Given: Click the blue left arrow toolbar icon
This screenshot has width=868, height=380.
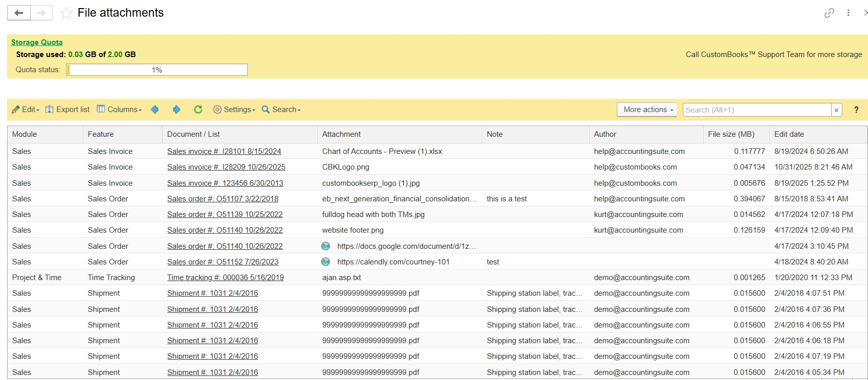Looking at the screenshot, I should tap(155, 110).
